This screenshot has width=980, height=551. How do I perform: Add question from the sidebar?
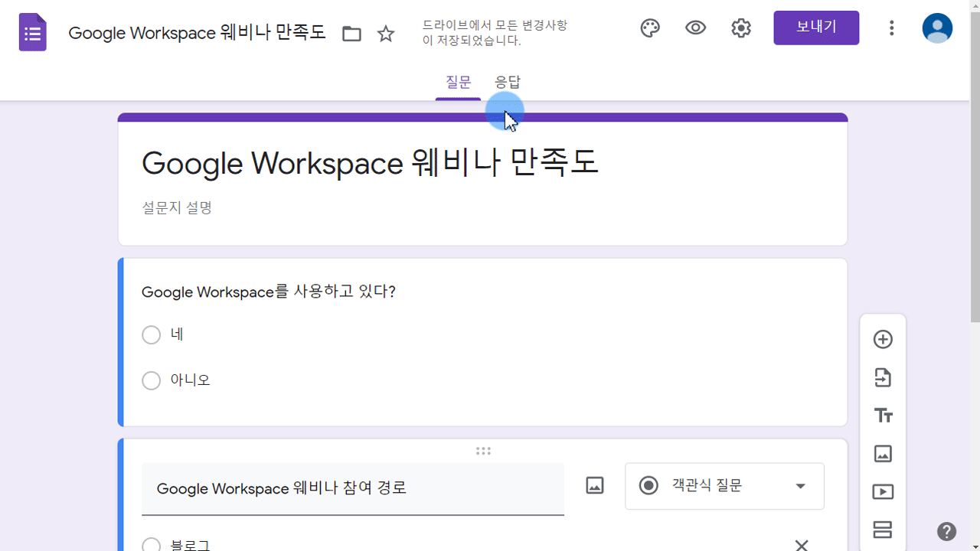883,339
